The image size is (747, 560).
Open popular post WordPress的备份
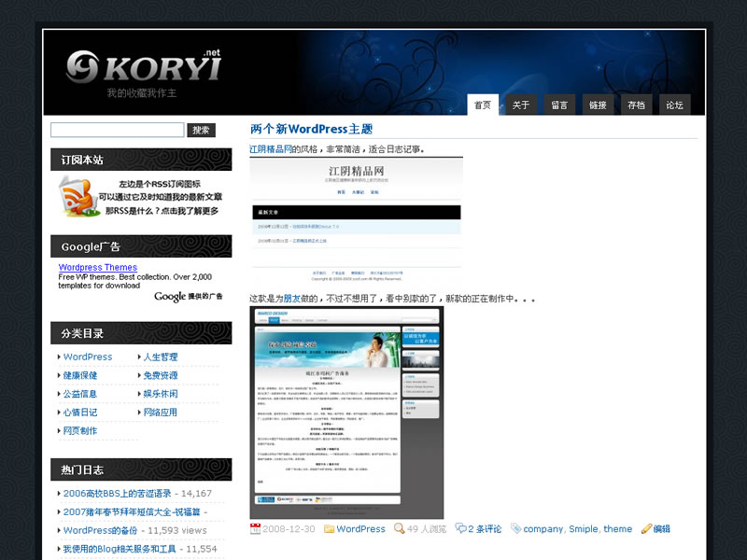tap(100, 530)
